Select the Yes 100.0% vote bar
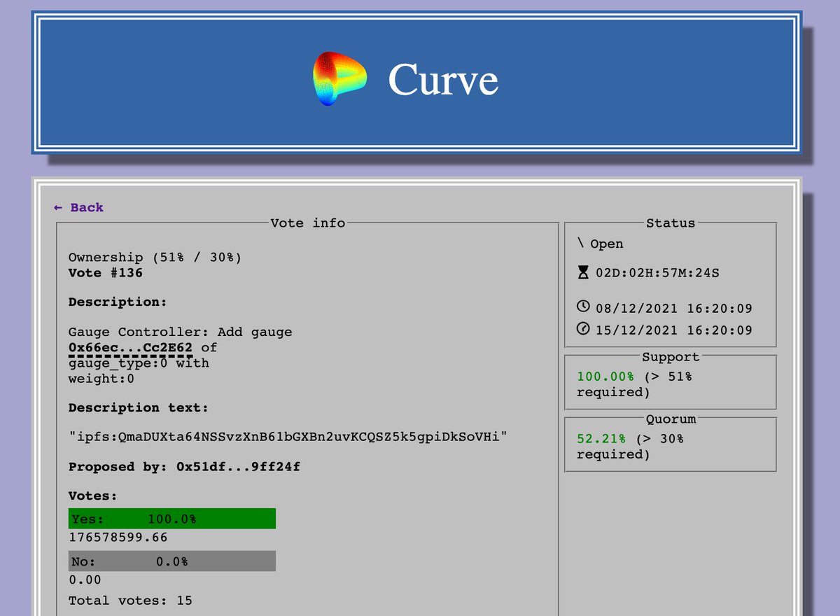The width and height of the screenshot is (840, 616). (172, 519)
